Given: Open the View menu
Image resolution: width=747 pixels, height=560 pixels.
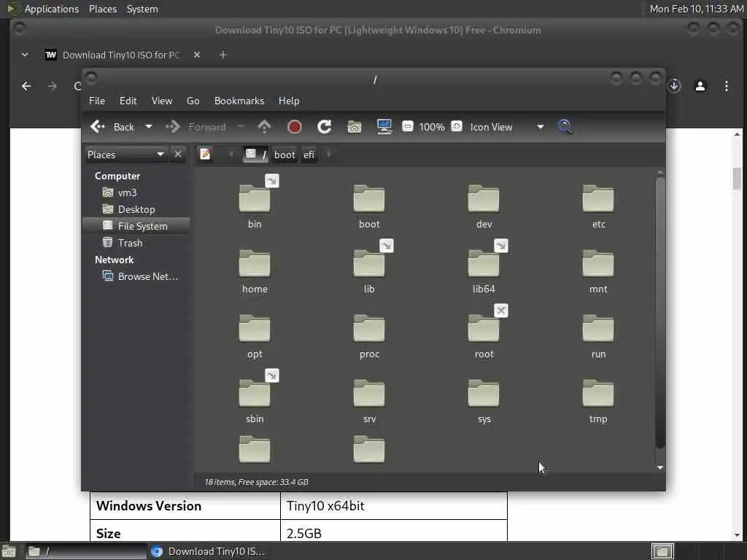Looking at the screenshot, I should point(162,101).
